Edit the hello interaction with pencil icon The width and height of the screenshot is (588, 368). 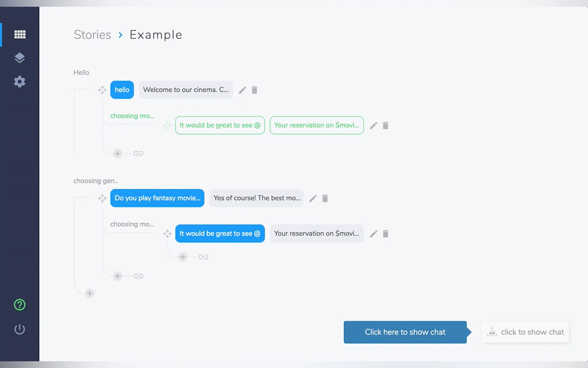click(x=242, y=90)
